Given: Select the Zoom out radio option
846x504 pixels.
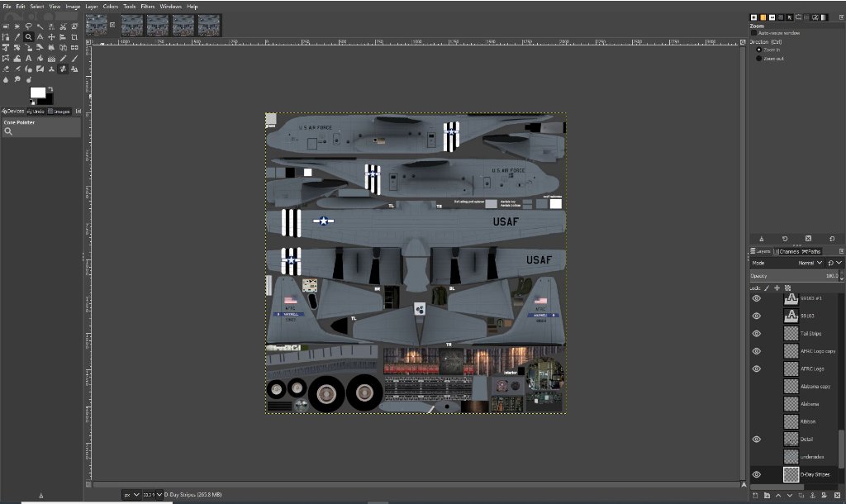Looking at the screenshot, I should tap(759, 59).
